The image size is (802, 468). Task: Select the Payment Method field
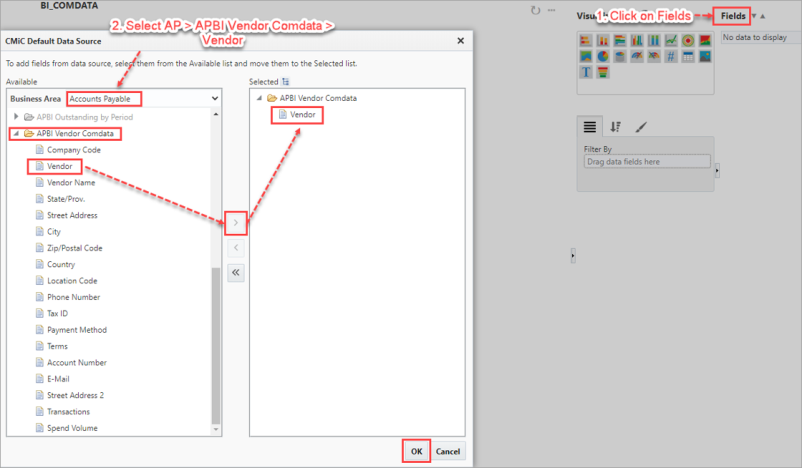pos(77,330)
